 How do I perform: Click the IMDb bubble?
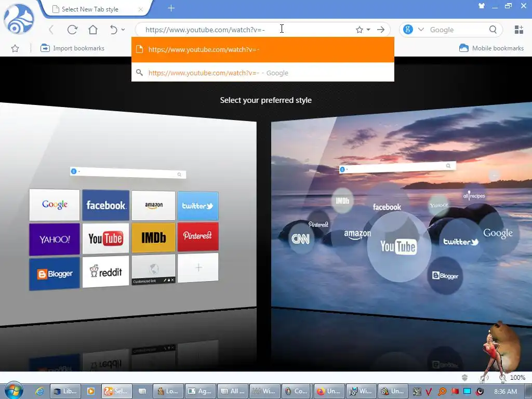[342, 201]
